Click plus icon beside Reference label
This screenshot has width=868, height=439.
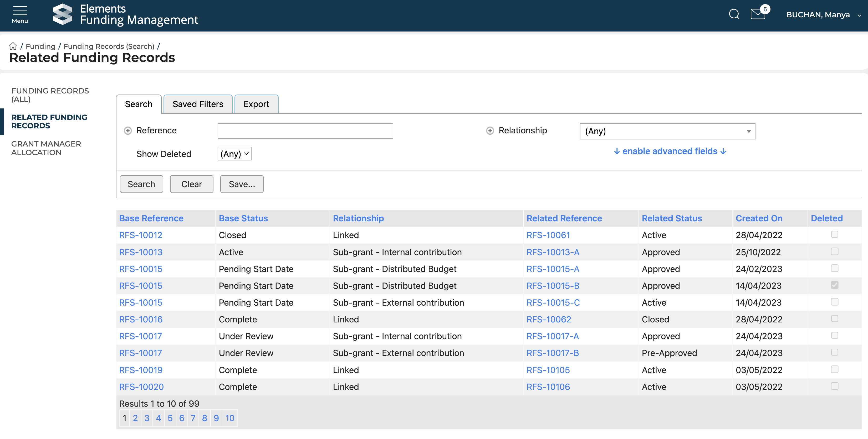tap(128, 130)
